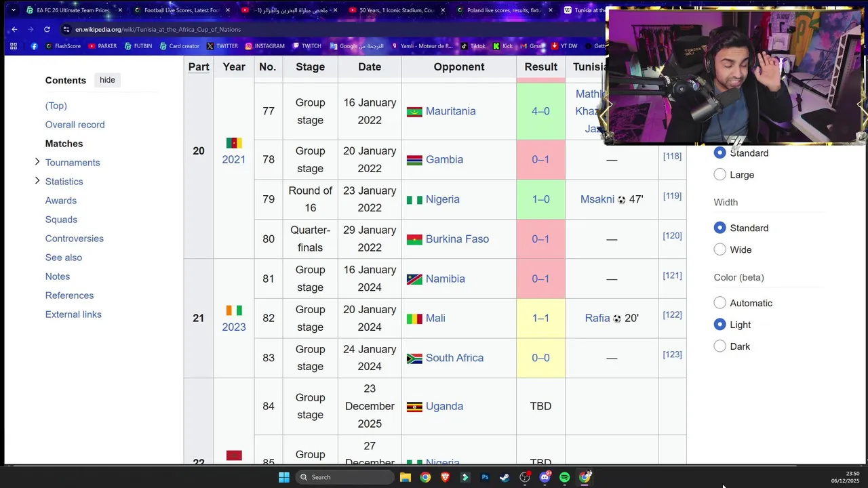Select the Standard text size radio
Screen dimensions: 868x488
click(x=720, y=153)
